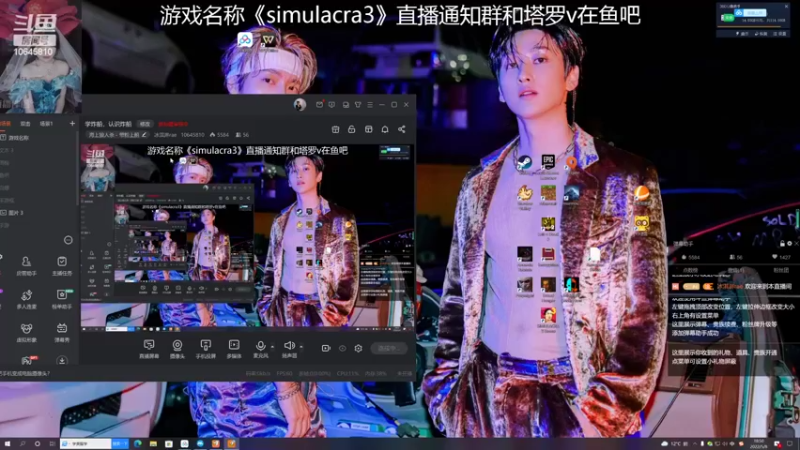
Task: Open the Epic Games desktop icon
Action: 548,163
